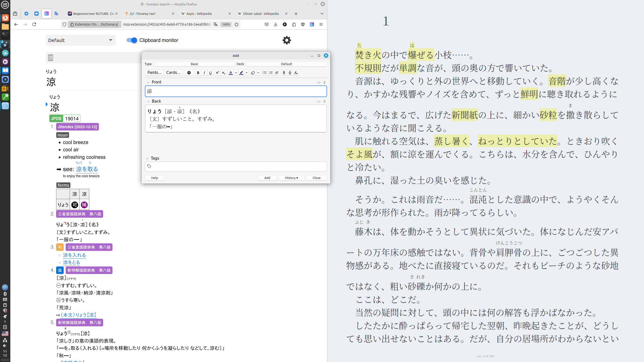Toggle bold formatting in Anki editor
The image size is (644, 362).
point(198,73)
